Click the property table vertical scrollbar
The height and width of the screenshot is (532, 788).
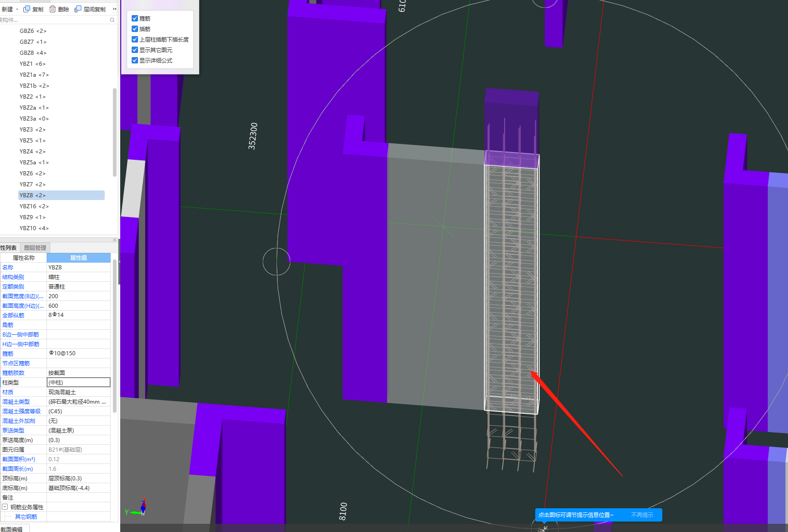coord(114,337)
